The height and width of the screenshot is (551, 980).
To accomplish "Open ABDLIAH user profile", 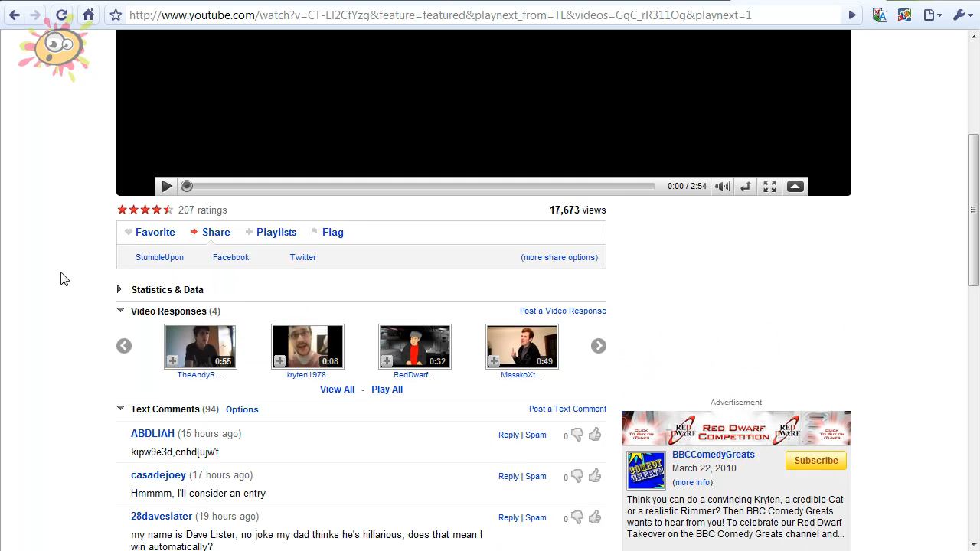I will click(152, 433).
